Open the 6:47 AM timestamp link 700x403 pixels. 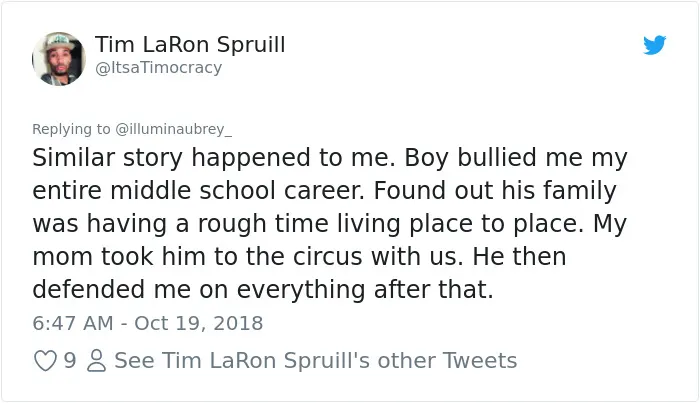73,323
